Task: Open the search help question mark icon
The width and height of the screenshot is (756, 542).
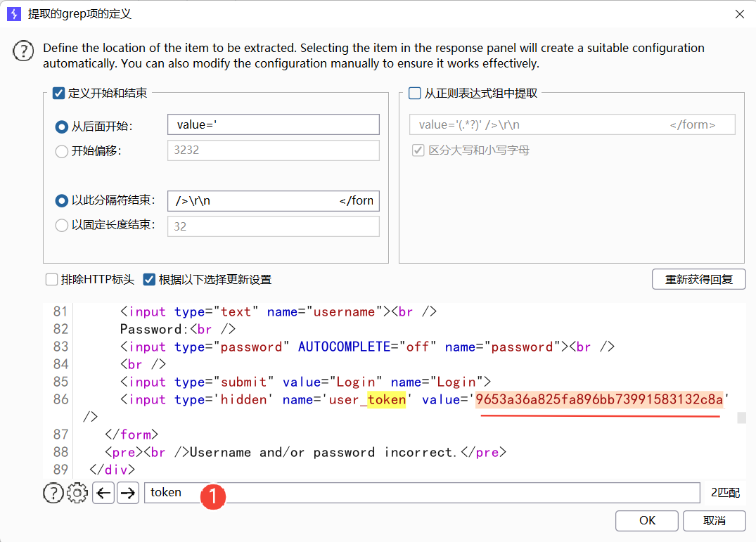Action: click(53, 493)
